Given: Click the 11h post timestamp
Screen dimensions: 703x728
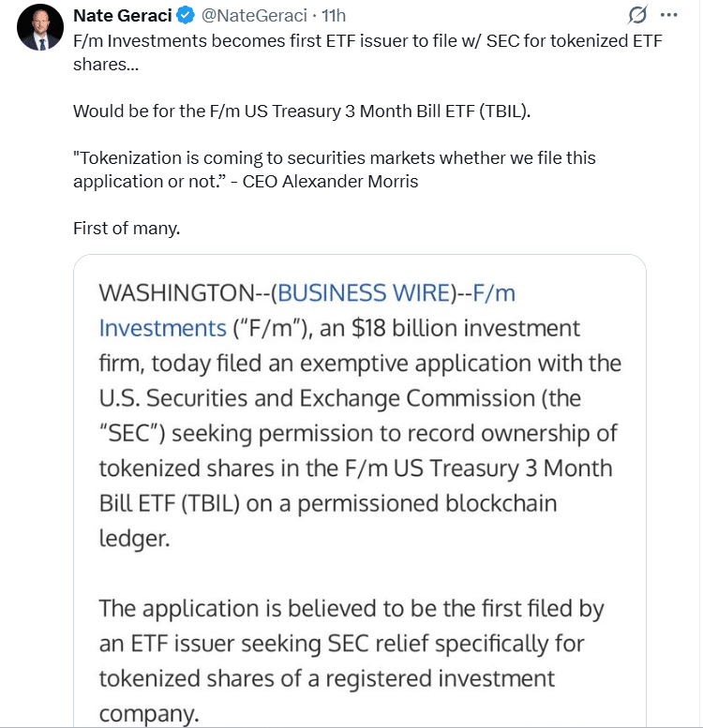Looking at the screenshot, I should pyautogui.click(x=333, y=16).
